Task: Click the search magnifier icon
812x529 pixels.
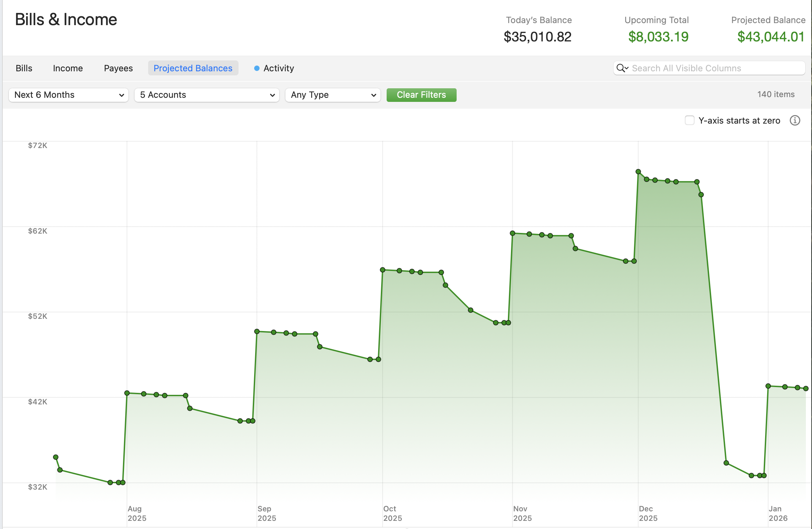Action: pos(621,68)
